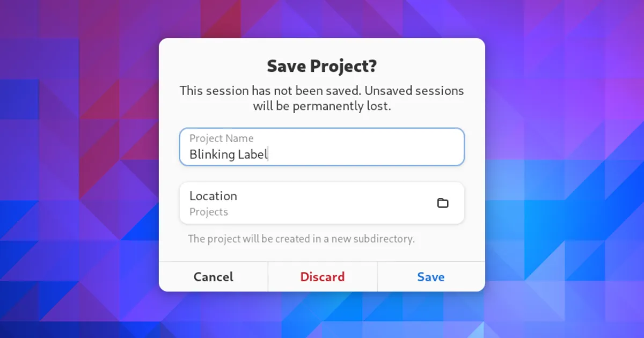Click the new subdirectory hint text
The height and width of the screenshot is (338, 644).
pos(301,239)
